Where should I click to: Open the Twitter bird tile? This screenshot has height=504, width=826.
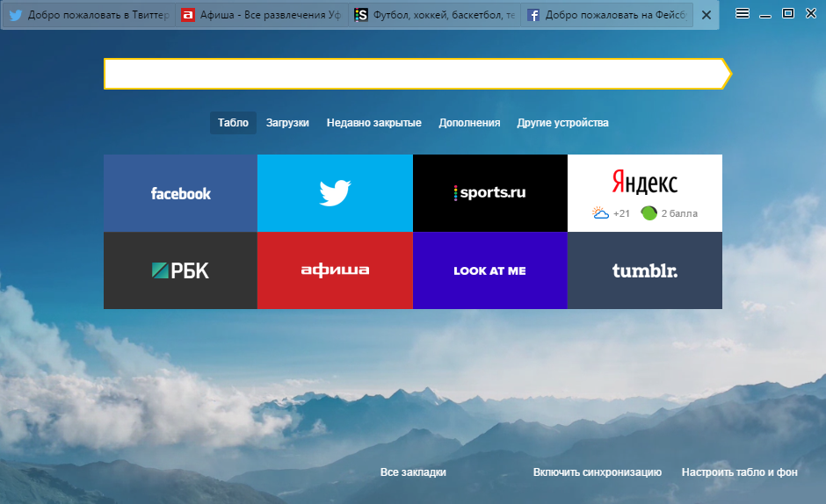pyautogui.click(x=335, y=193)
